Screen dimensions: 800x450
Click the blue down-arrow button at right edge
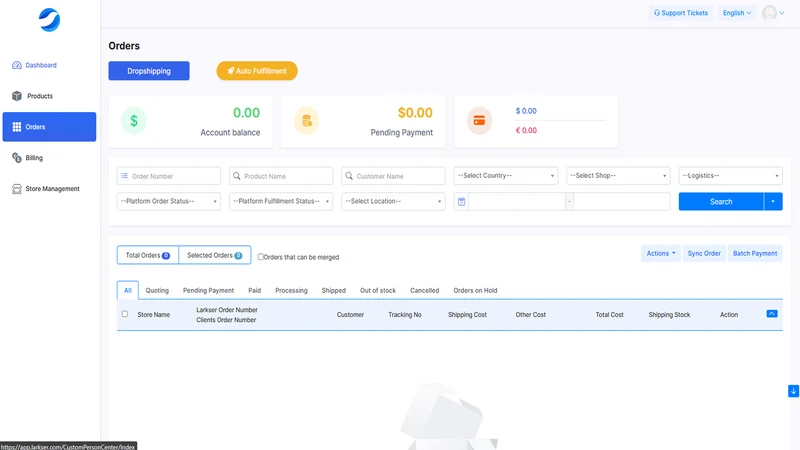[x=793, y=391]
